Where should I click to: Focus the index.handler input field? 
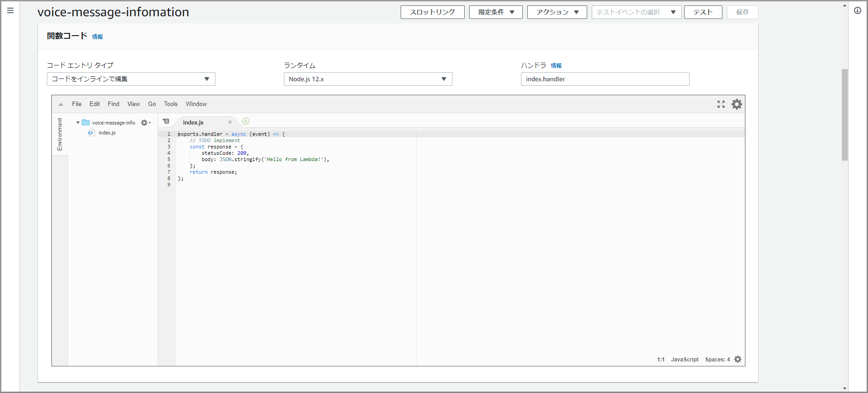point(605,79)
